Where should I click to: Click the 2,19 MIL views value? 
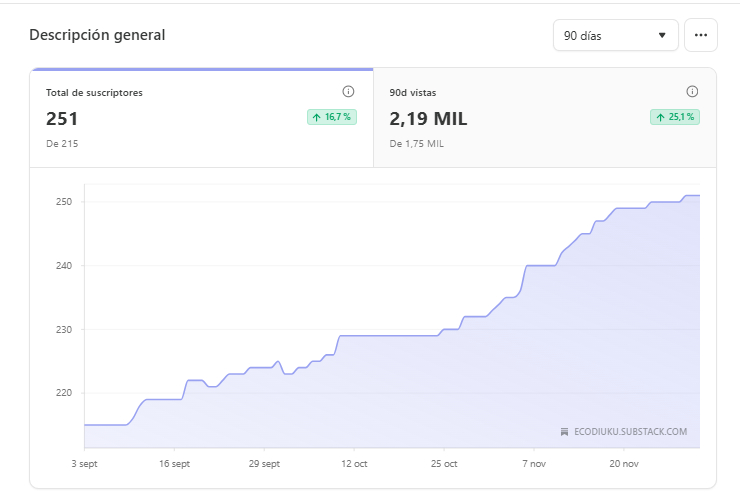point(428,119)
